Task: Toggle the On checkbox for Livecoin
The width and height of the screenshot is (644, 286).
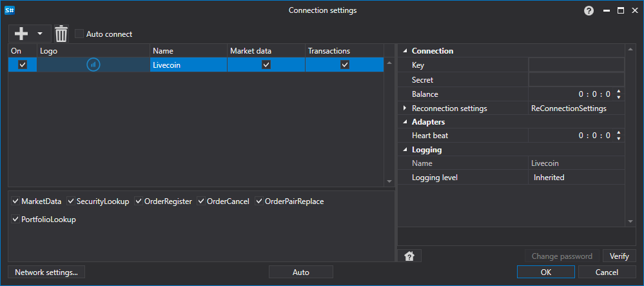Action: [23, 65]
